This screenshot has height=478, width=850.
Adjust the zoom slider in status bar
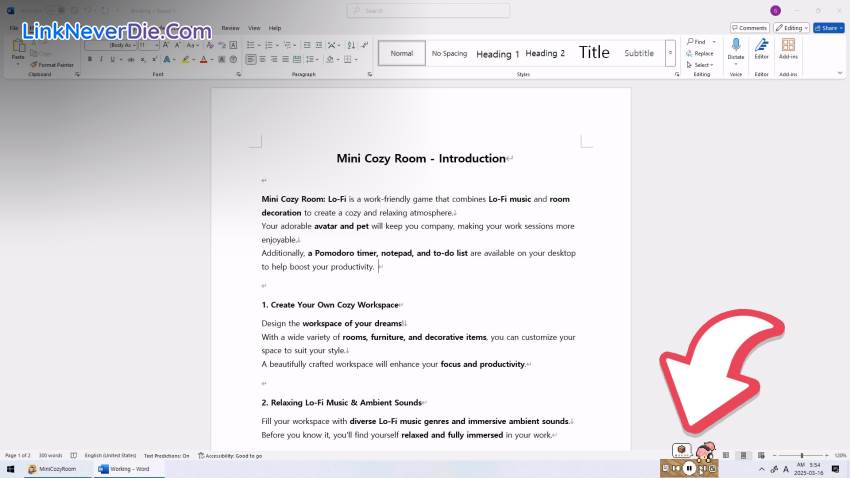point(801,456)
